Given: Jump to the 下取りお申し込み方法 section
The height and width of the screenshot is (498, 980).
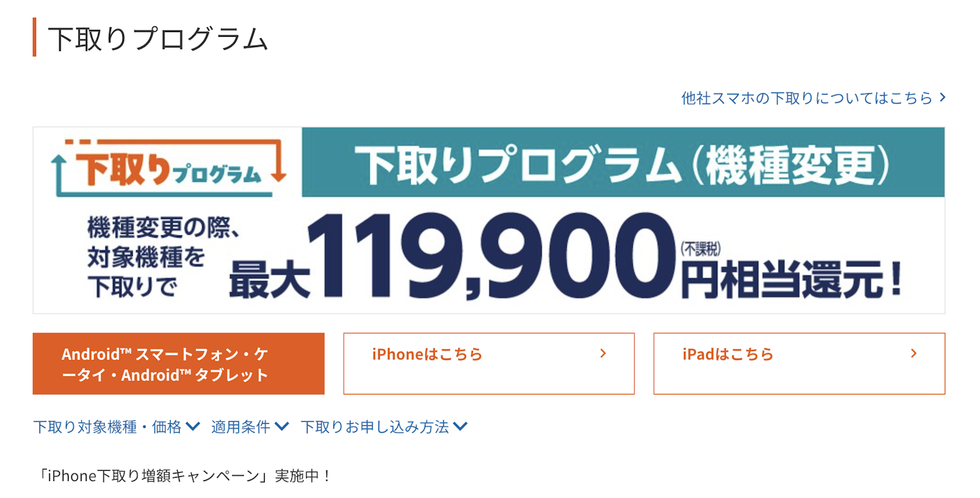Looking at the screenshot, I should click(x=374, y=427).
